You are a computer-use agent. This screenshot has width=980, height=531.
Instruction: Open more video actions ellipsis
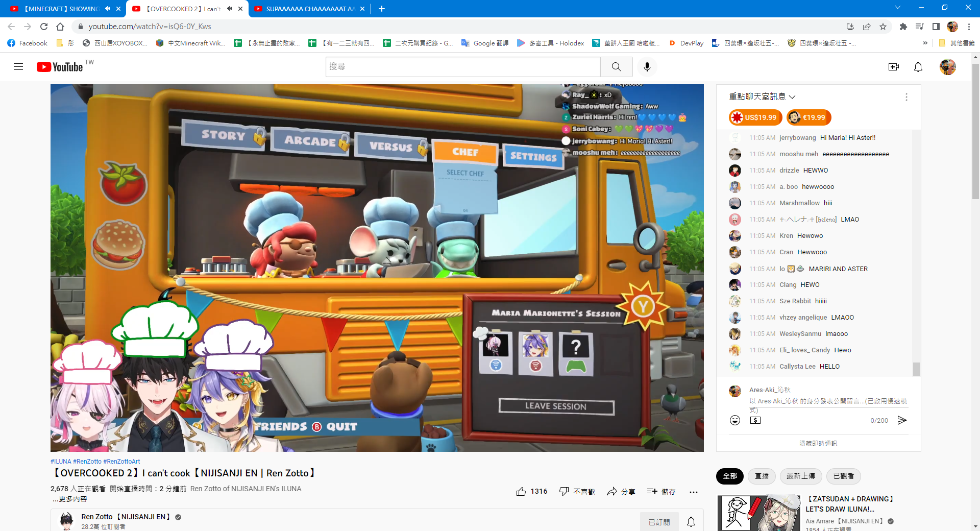(x=693, y=492)
